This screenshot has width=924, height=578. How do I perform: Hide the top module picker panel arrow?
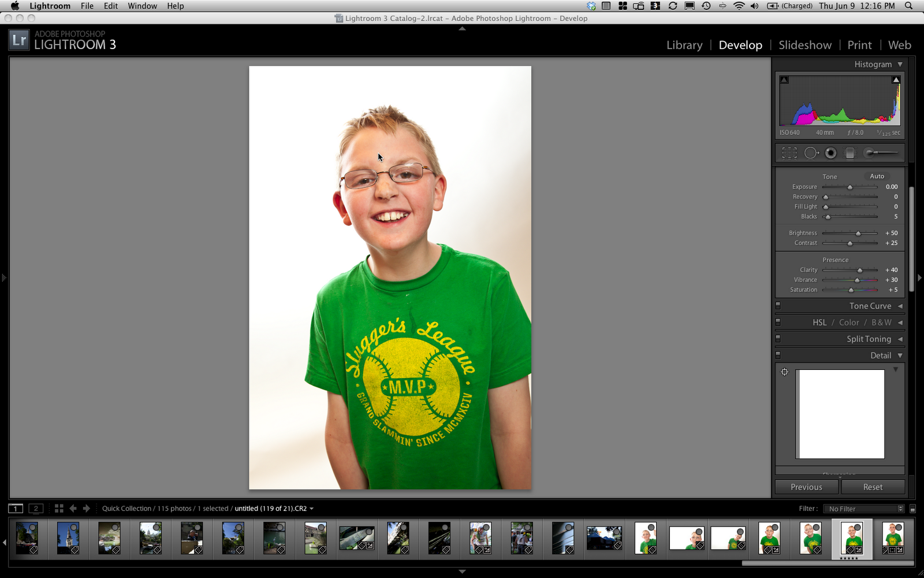pyautogui.click(x=462, y=28)
